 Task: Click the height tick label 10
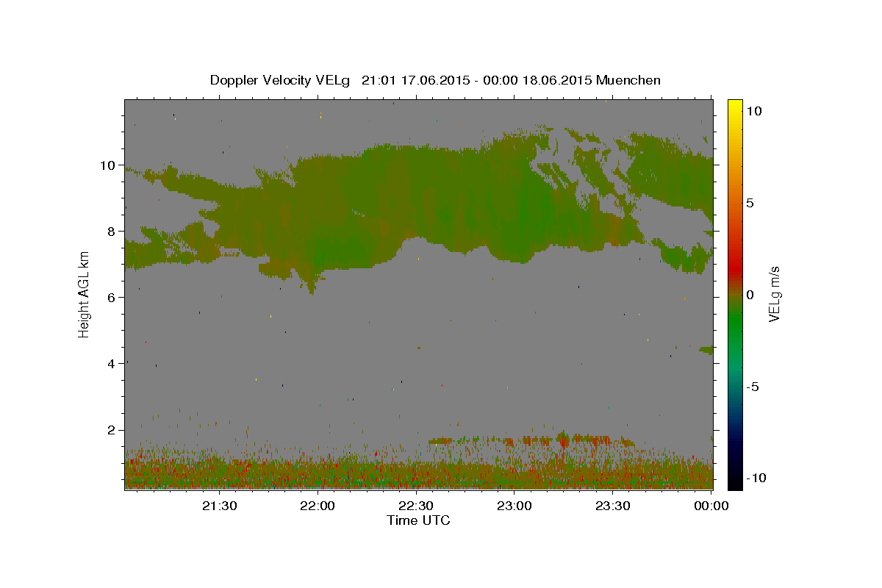109,165
